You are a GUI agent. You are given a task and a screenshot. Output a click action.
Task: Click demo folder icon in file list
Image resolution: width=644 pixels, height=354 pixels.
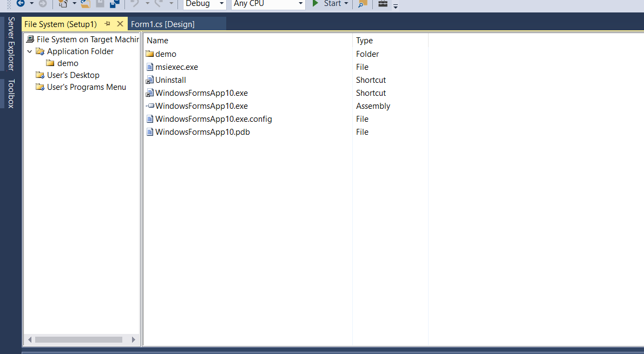[149, 54]
